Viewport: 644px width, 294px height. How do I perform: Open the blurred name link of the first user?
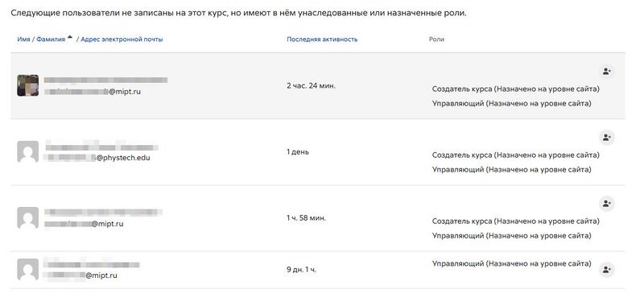click(105, 81)
